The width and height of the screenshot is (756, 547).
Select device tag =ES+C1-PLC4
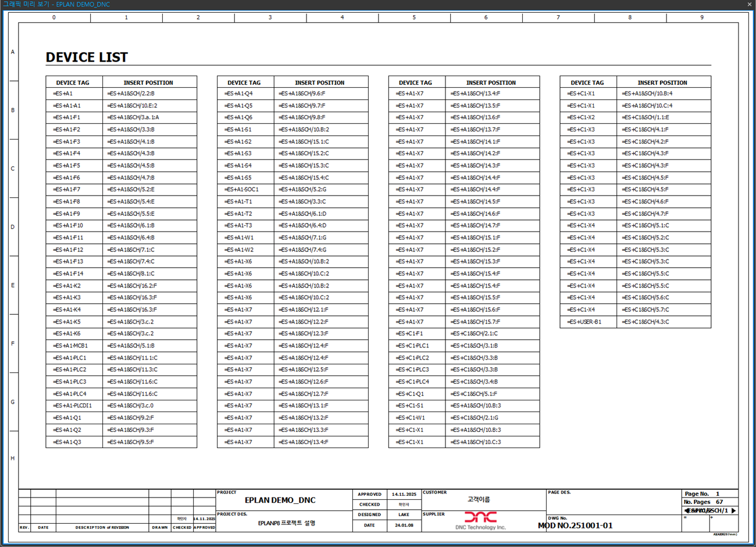(x=412, y=382)
